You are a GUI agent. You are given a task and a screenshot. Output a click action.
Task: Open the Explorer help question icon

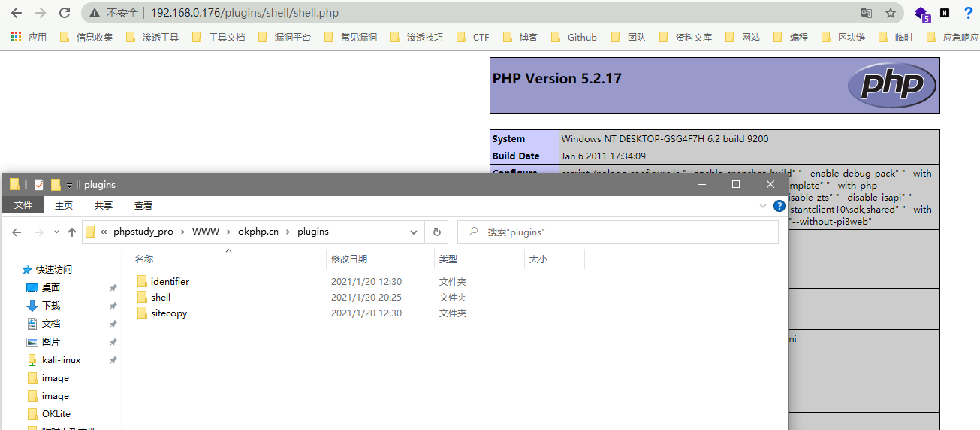[779, 206]
